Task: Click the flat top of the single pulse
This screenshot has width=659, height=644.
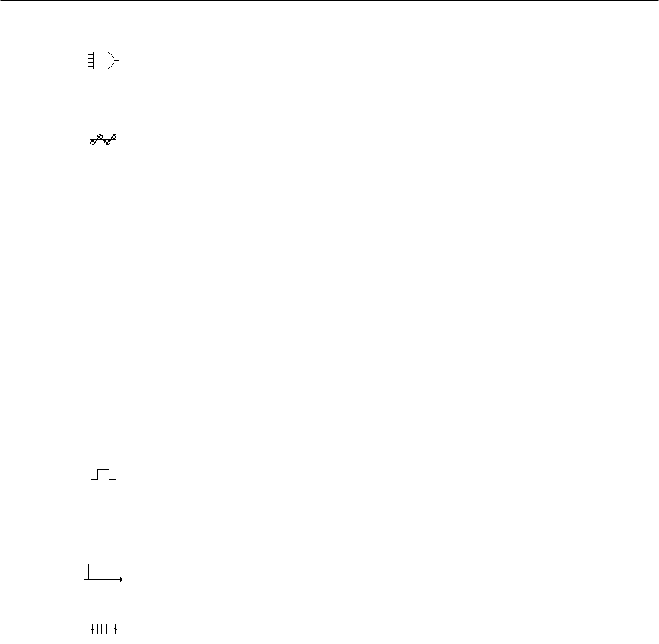Action: click(103, 469)
